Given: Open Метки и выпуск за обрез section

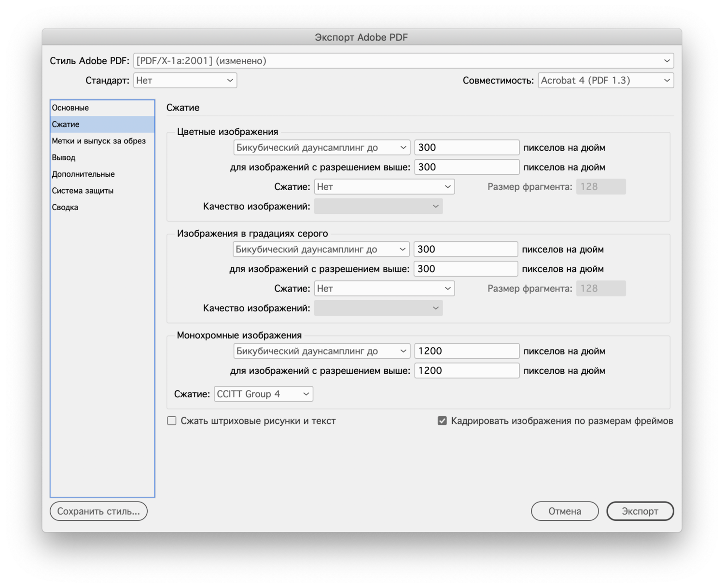Looking at the screenshot, I should click(x=102, y=141).
